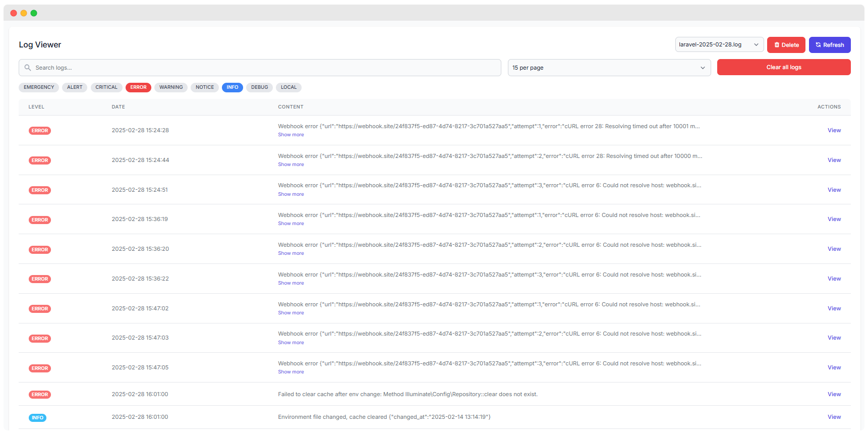This screenshot has width=868, height=435.
Task: Expand Show more for 15:47:03 entry
Action: pos(291,343)
